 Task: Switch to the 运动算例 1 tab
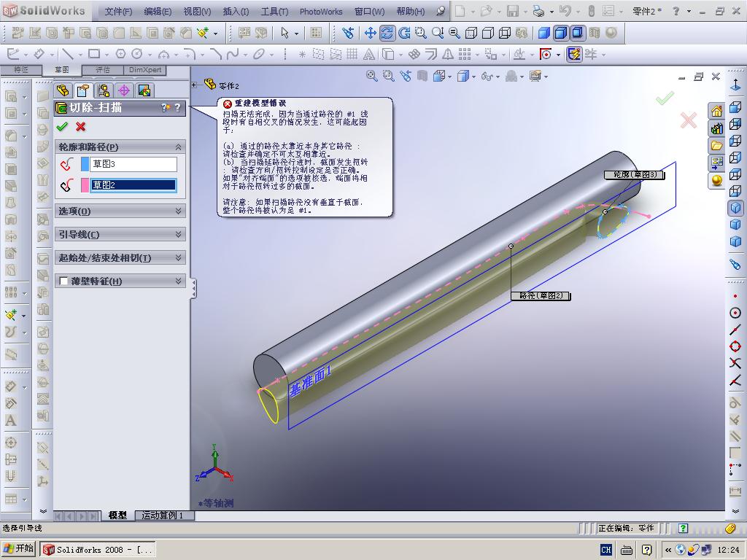tap(163, 516)
